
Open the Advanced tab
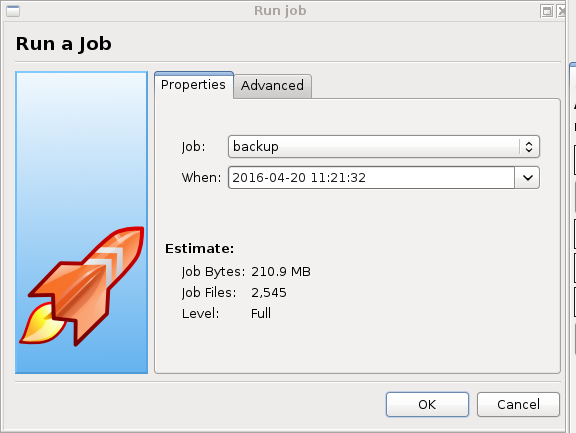(273, 86)
